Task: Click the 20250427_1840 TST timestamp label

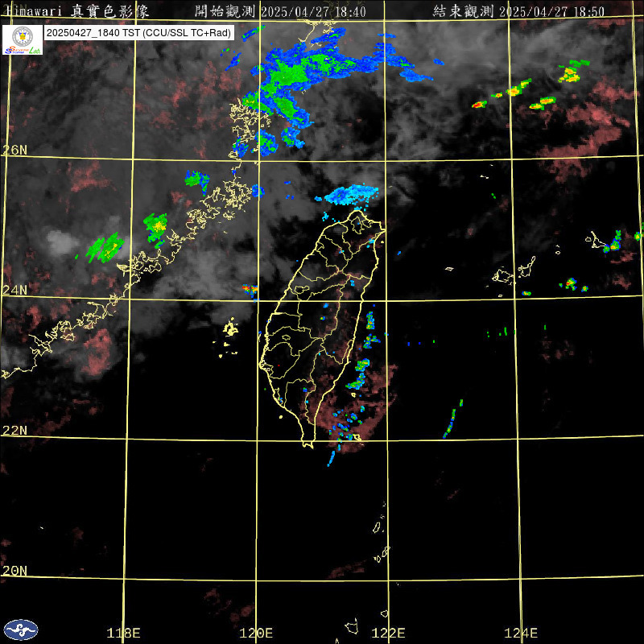Action: (x=139, y=33)
